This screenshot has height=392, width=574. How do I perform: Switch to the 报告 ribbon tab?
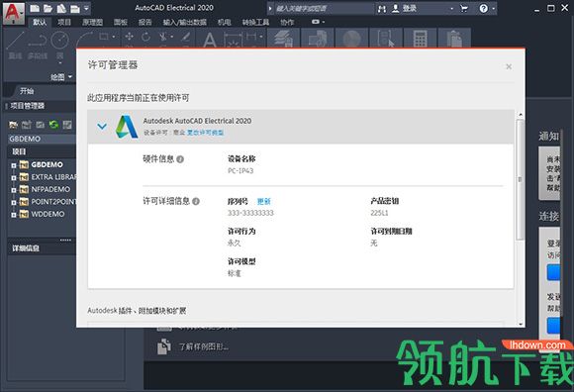click(x=144, y=22)
